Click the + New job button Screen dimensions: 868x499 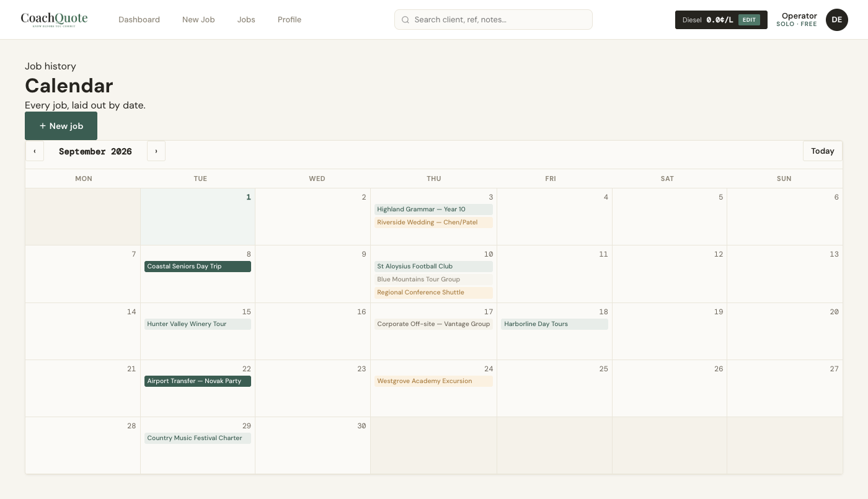coord(61,126)
